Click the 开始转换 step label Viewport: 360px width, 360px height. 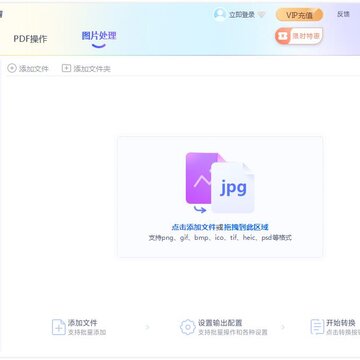341,323
